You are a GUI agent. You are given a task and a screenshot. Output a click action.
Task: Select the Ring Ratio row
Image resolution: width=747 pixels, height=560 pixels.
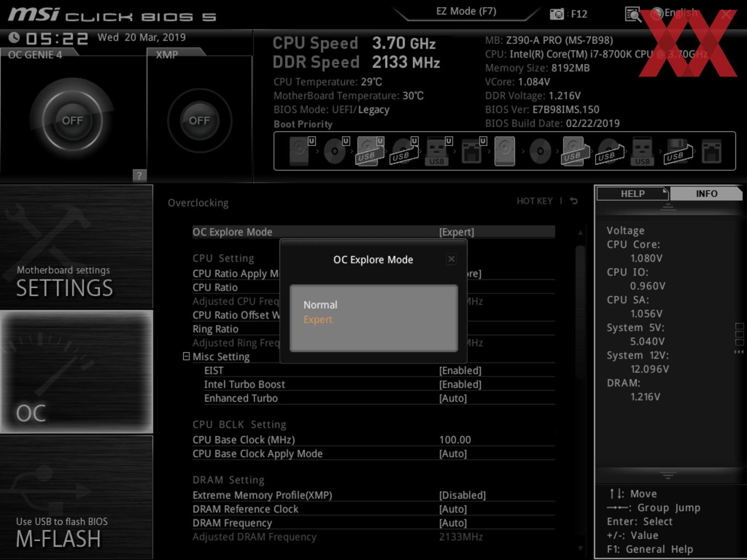[x=374, y=329]
